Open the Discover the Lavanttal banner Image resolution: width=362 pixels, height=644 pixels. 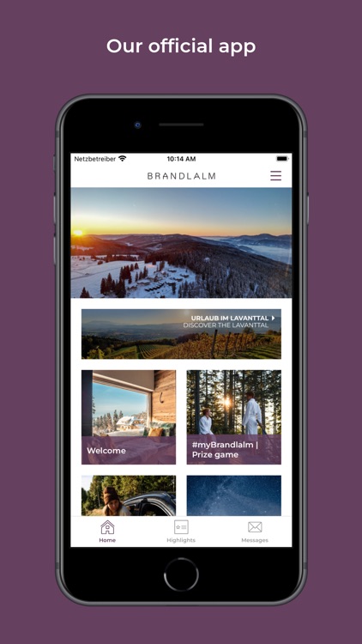[181, 334]
